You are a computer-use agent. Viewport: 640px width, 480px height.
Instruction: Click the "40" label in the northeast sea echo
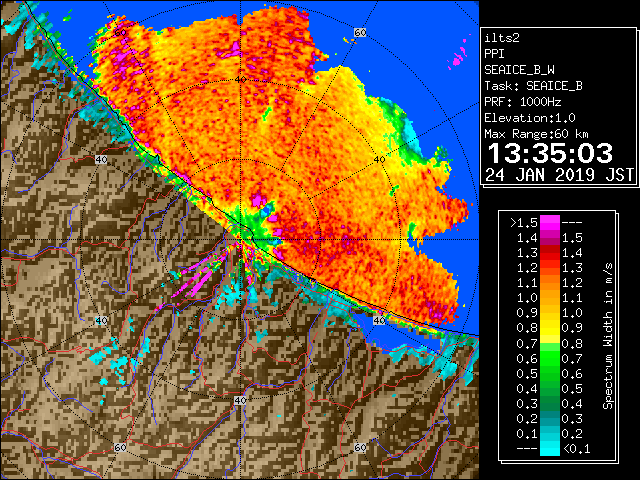pyautogui.click(x=380, y=160)
